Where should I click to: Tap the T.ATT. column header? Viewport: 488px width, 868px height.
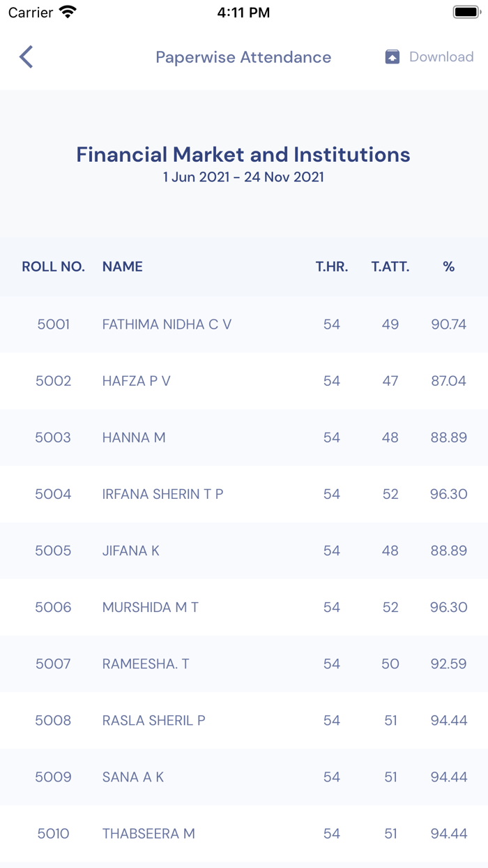coord(390,267)
